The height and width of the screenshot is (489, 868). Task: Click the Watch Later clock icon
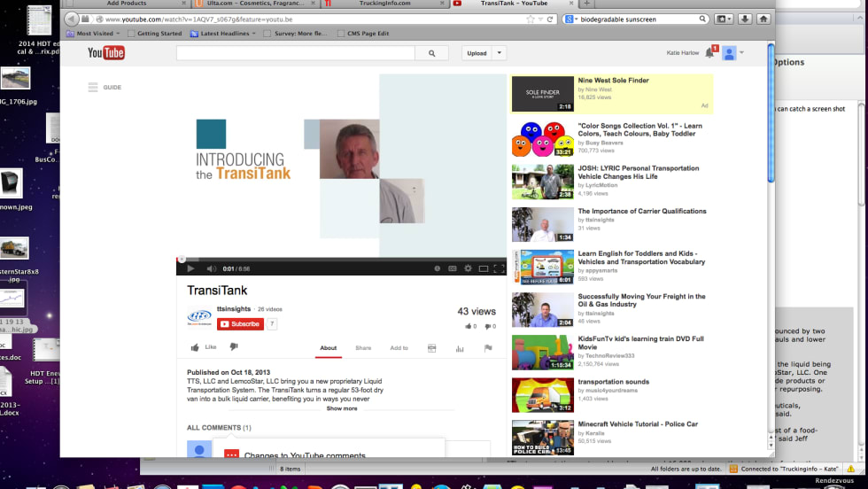(x=437, y=268)
